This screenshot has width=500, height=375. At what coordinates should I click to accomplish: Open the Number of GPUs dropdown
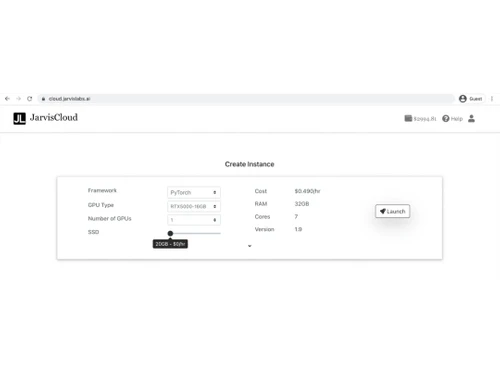coord(194,220)
